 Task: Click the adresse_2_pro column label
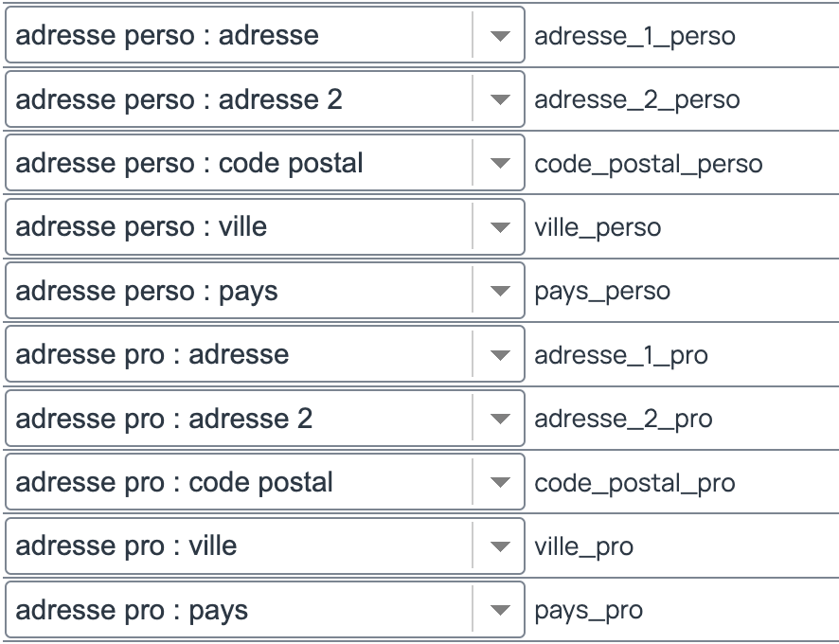pos(623,420)
